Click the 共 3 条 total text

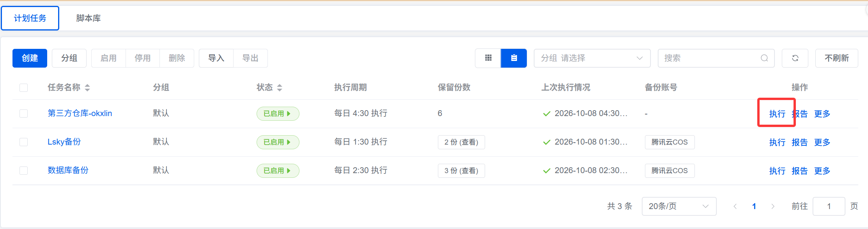(620, 206)
